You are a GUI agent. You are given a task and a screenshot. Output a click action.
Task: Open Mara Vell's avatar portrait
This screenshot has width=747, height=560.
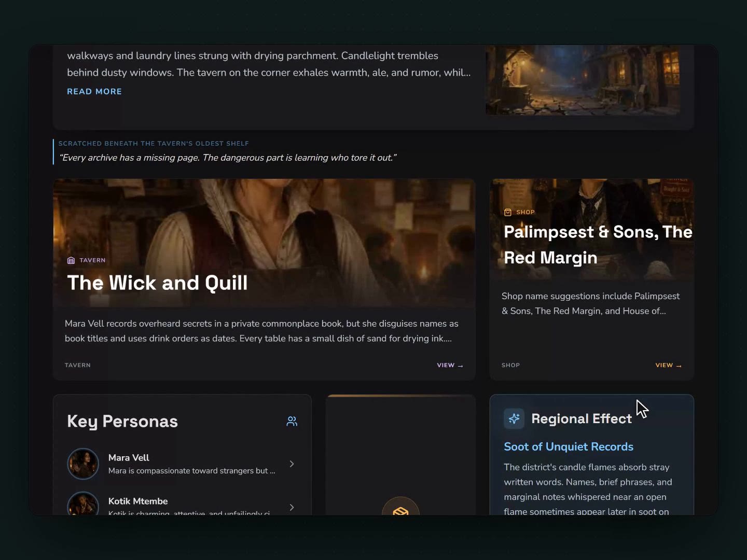click(83, 464)
